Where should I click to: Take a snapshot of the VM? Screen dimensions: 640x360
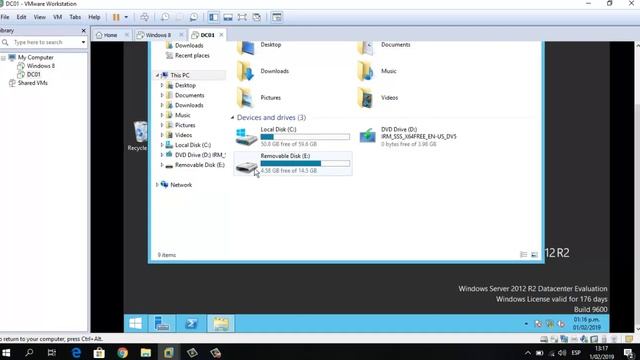(x=165, y=17)
